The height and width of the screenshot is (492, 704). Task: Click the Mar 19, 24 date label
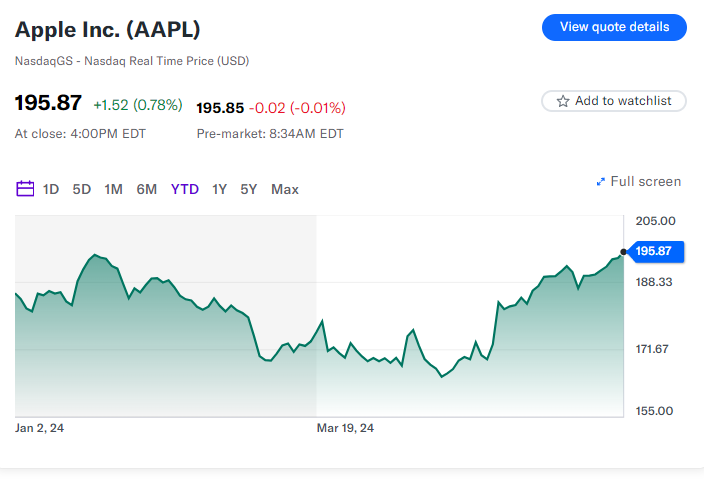(x=345, y=428)
